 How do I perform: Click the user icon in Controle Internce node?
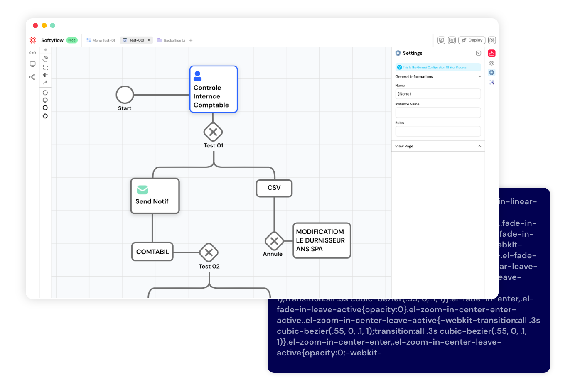coord(198,76)
